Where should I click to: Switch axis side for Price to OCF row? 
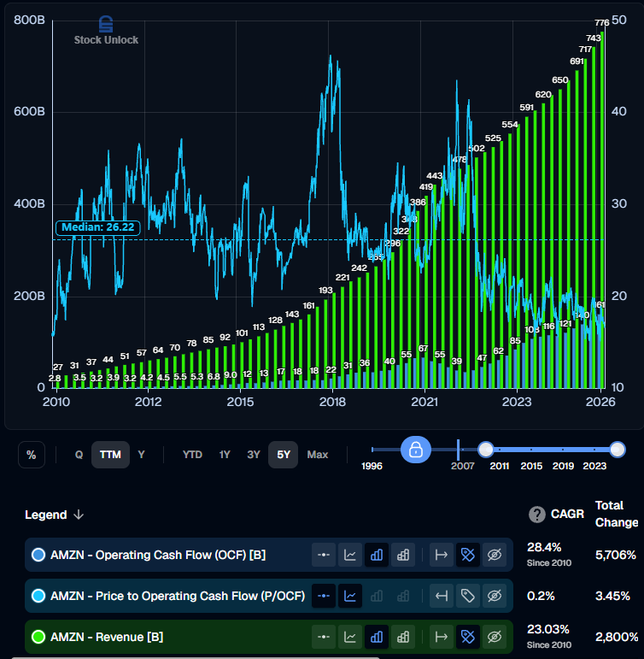[x=441, y=596]
